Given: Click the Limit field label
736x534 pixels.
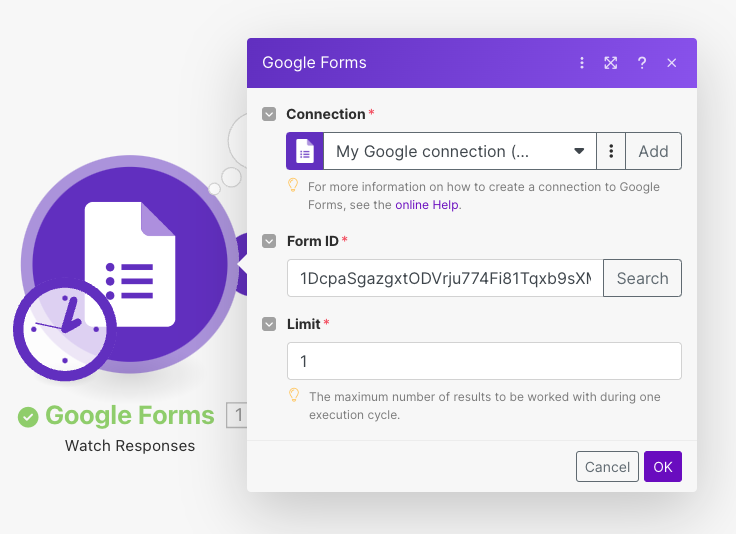Looking at the screenshot, I should point(304,324).
